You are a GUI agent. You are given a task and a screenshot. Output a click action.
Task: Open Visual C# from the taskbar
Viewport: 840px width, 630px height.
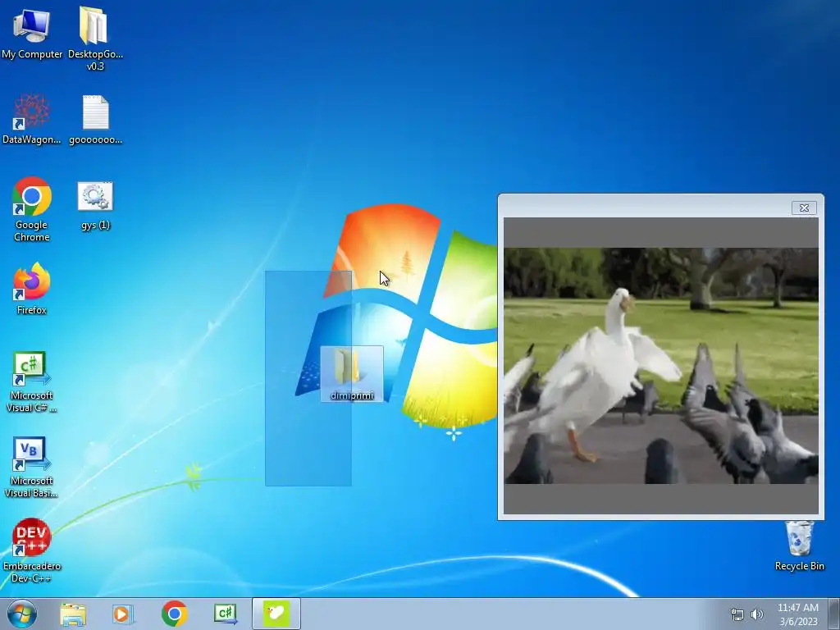[226, 614]
